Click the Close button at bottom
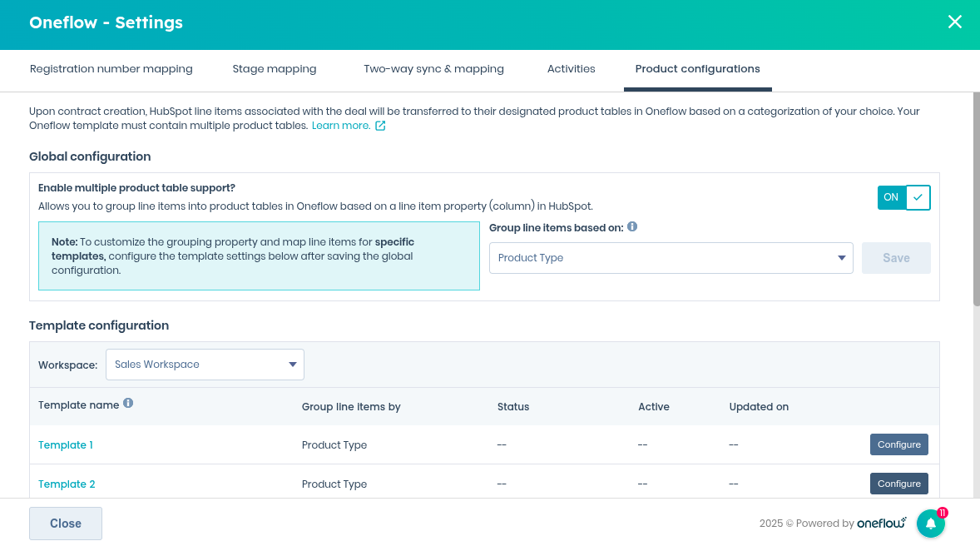The height and width of the screenshot is (546, 980). 66,524
